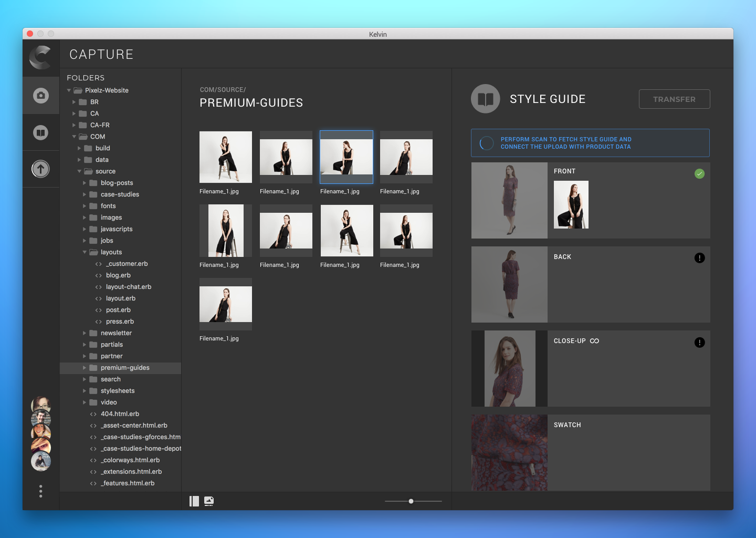
Task: Click the green FRONT status checkmark
Action: click(x=699, y=174)
